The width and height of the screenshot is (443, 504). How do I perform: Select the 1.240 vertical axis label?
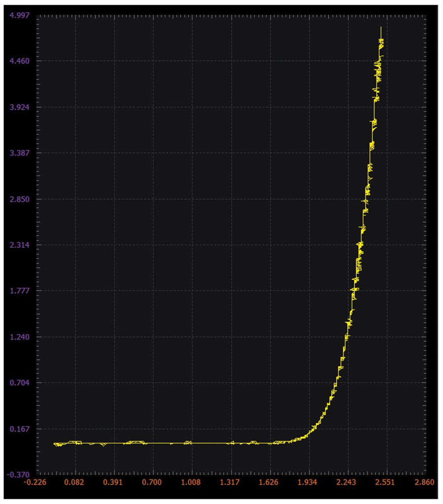click(x=20, y=337)
